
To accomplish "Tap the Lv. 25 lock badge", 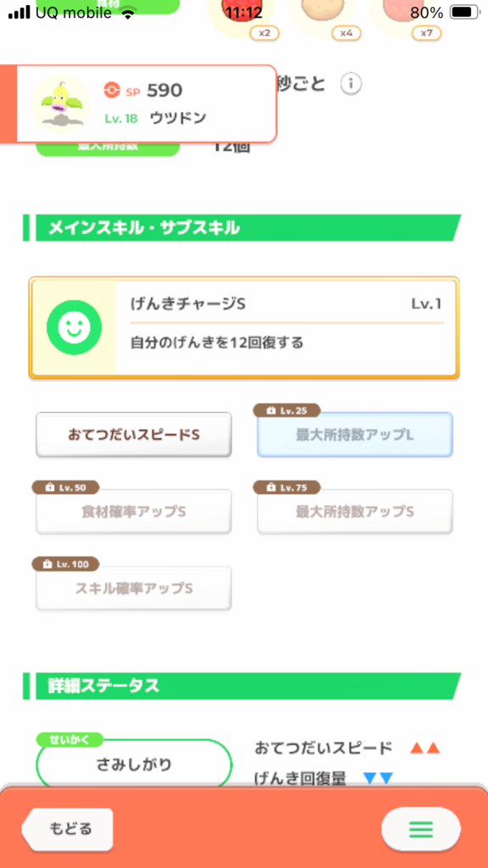I will pos(286,411).
